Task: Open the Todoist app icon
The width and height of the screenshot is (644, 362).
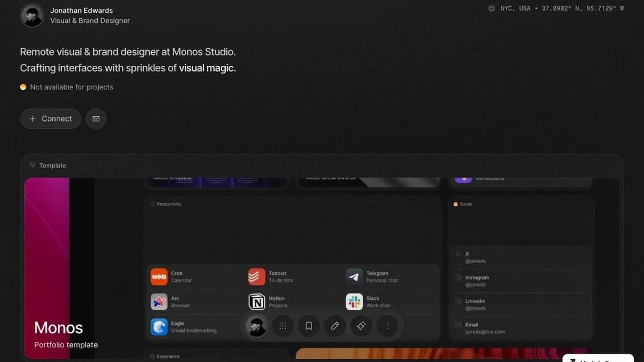Action: tap(257, 277)
